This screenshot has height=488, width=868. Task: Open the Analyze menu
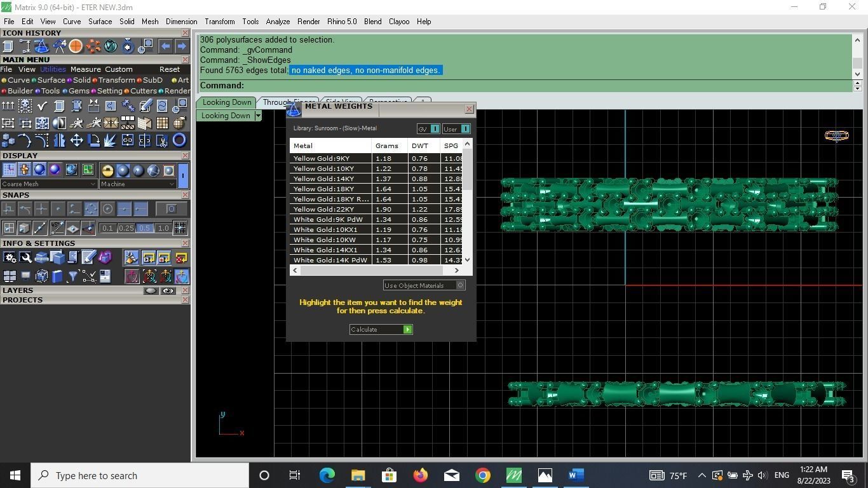[278, 22]
